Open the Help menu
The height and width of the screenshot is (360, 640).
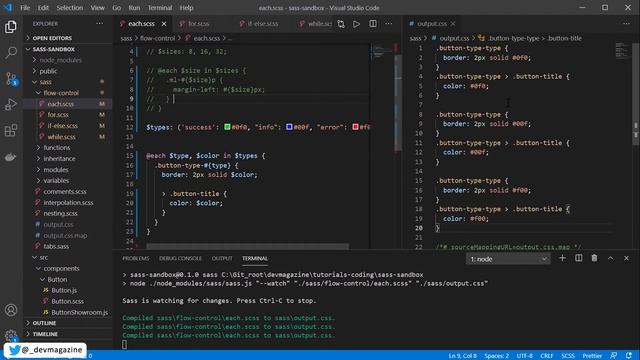tap(187, 8)
